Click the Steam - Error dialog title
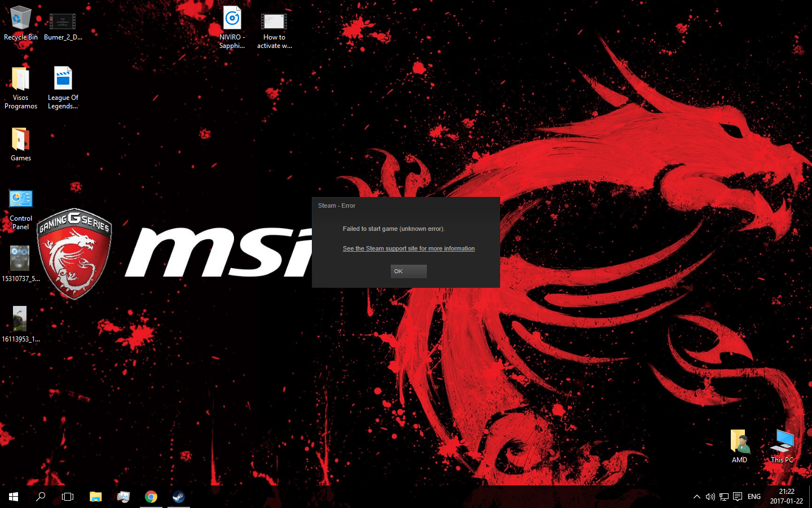This screenshot has height=508, width=812. [x=337, y=205]
